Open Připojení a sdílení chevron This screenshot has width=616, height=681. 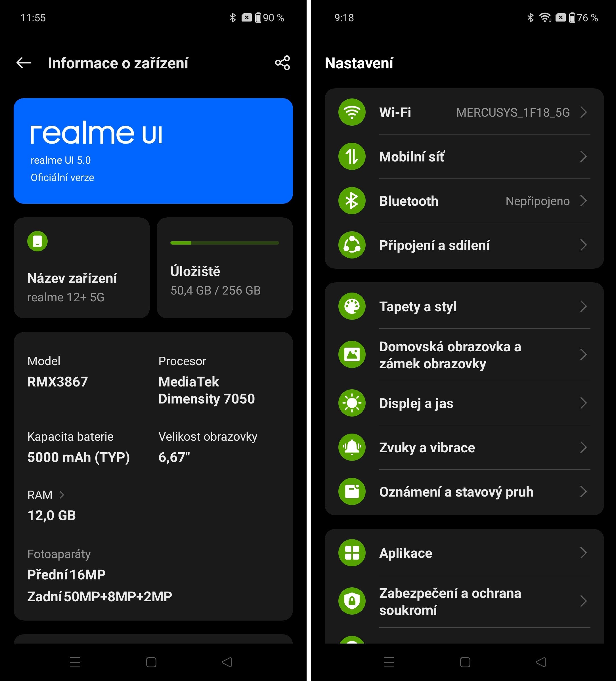[x=583, y=245]
